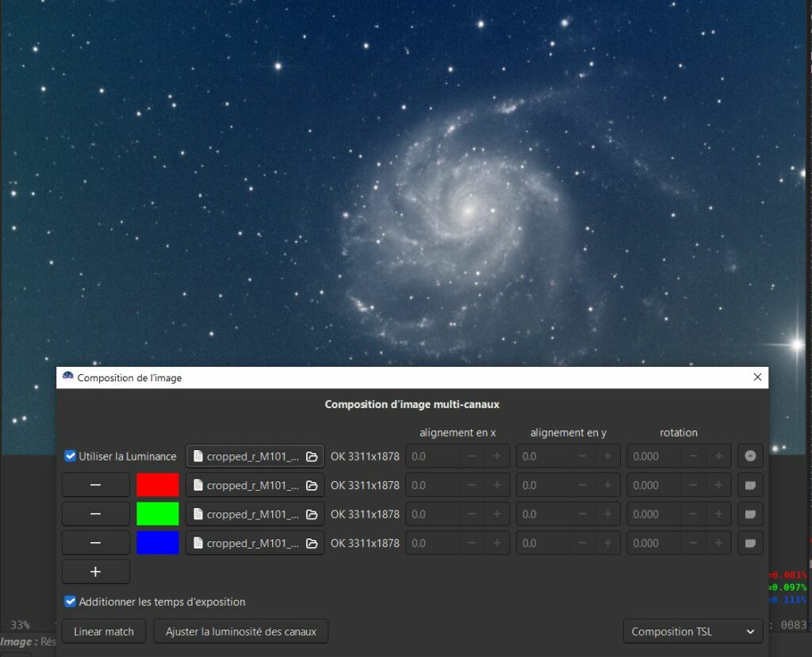Remove the blue channel layer
Screen dimensions: 812x657
click(x=95, y=543)
